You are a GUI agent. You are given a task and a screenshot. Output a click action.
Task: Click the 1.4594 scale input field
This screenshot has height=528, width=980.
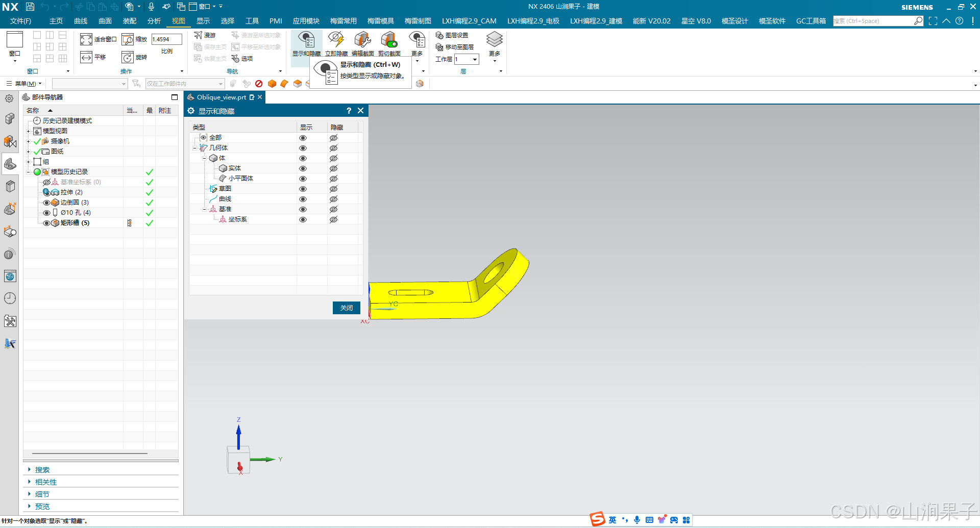(x=166, y=39)
